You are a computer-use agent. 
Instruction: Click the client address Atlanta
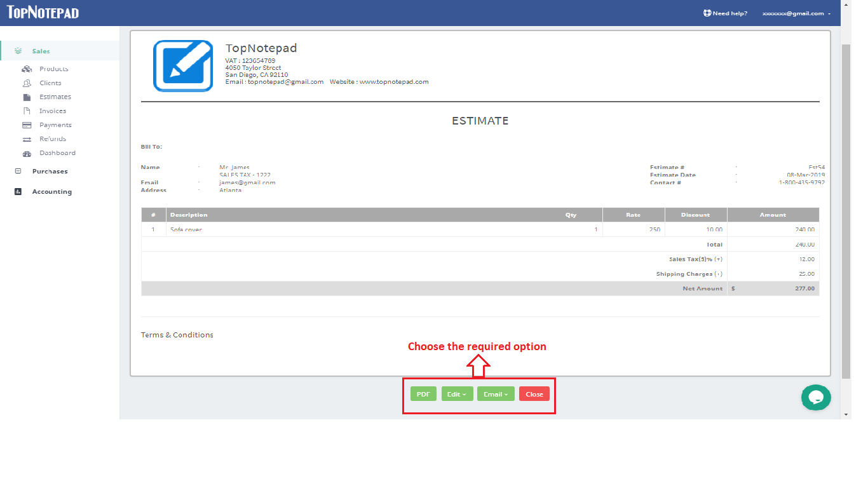[231, 190]
